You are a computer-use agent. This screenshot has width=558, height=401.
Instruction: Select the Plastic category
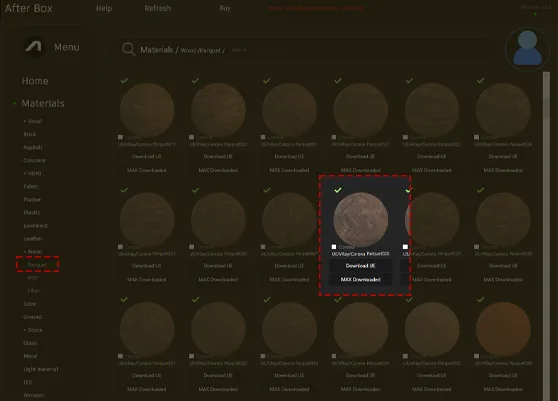tap(32, 212)
